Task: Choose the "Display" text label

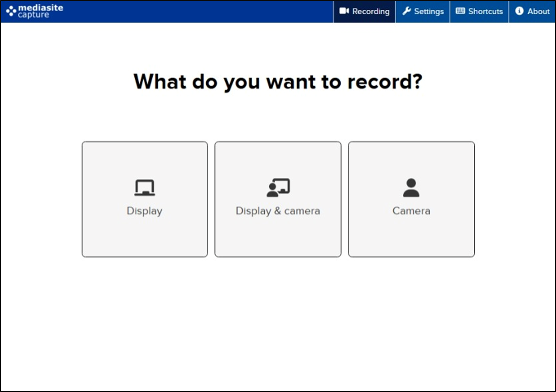Action: tap(145, 211)
